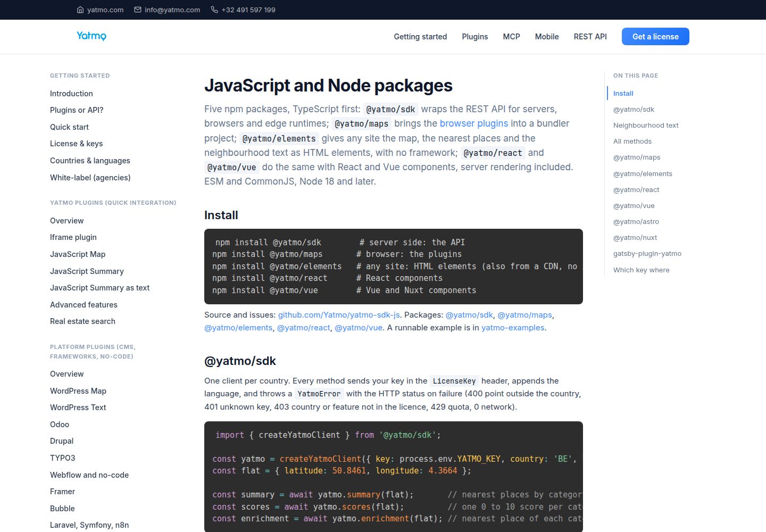The width and height of the screenshot is (766, 532).
Task: Open the Plugins or API? page
Action: click(77, 110)
